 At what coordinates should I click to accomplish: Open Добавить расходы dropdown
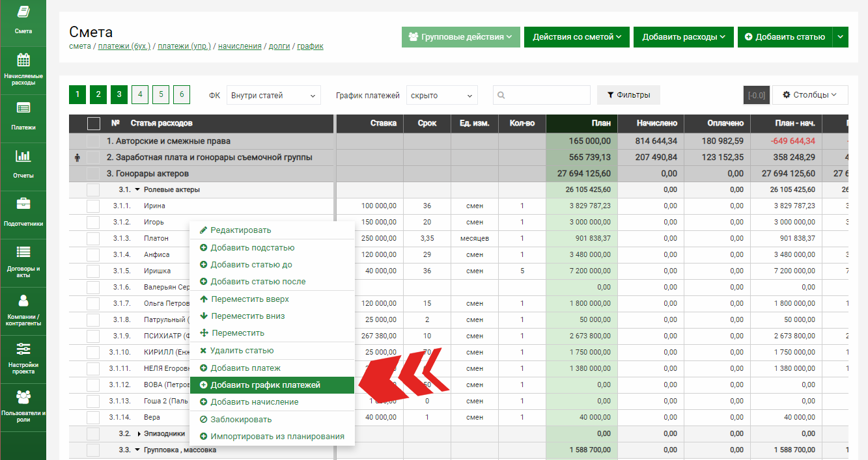(x=684, y=37)
